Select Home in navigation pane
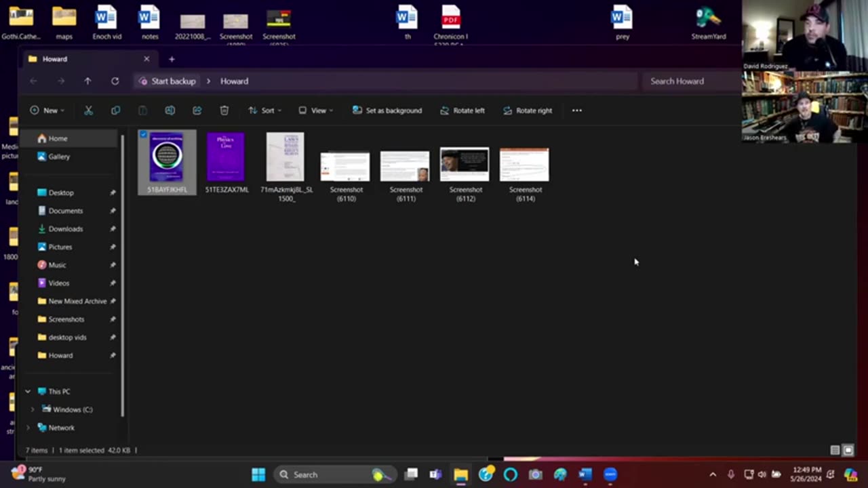The height and width of the screenshot is (488, 868). (69, 138)
